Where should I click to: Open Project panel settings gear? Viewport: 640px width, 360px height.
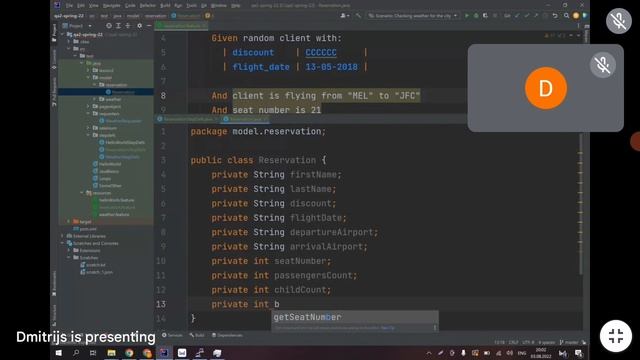[x=140, y=26]
